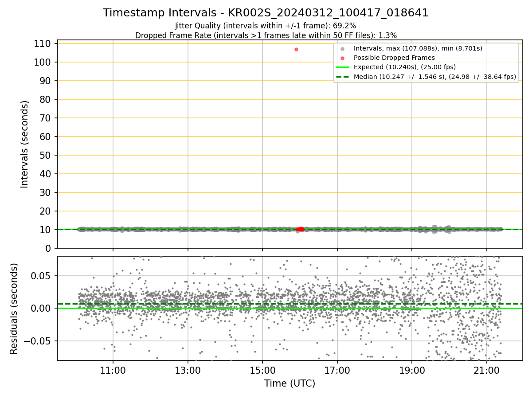Click the 'Intervals (seconds)' y-axis label
532x399 pixels.
[x=25, y=144]
